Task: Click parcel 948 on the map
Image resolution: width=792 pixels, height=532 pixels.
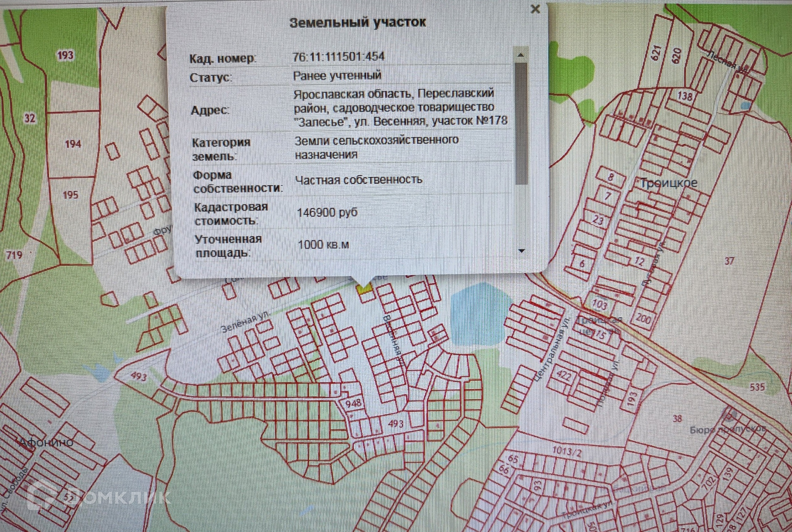Action: pyautogui.click(x=353, y=403)
